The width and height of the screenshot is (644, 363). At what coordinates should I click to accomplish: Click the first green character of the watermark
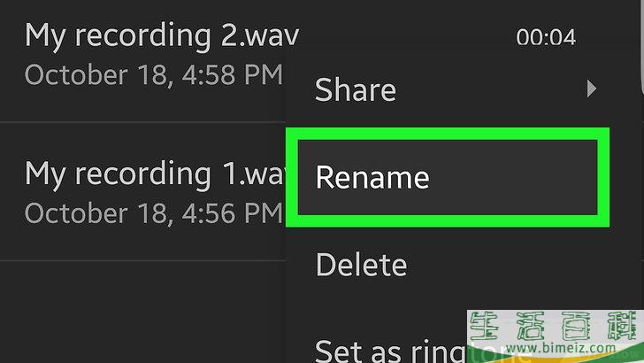(484, 327)
